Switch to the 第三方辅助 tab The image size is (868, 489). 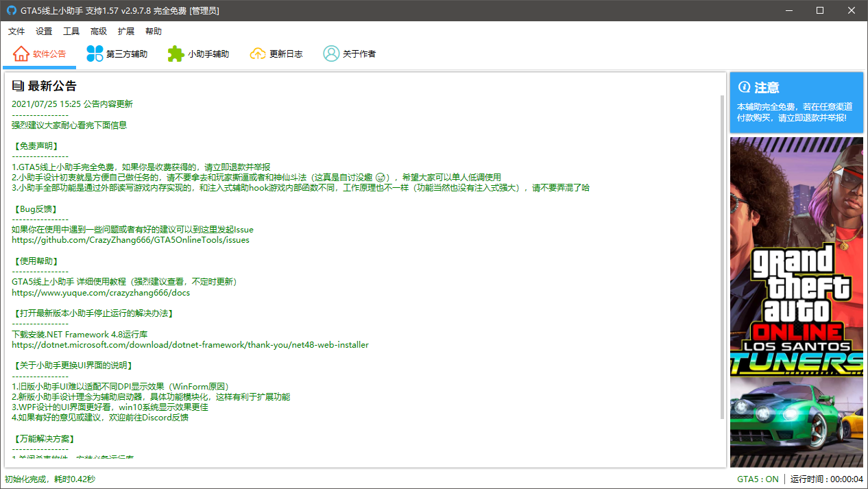(x=117, y=53)
